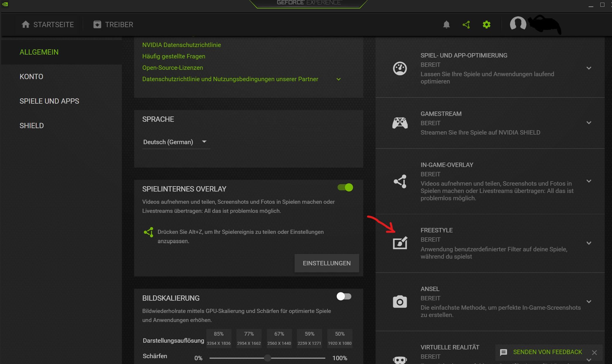
Task: Click the Freestyle filter icon
Action: (x=400, y=243)
